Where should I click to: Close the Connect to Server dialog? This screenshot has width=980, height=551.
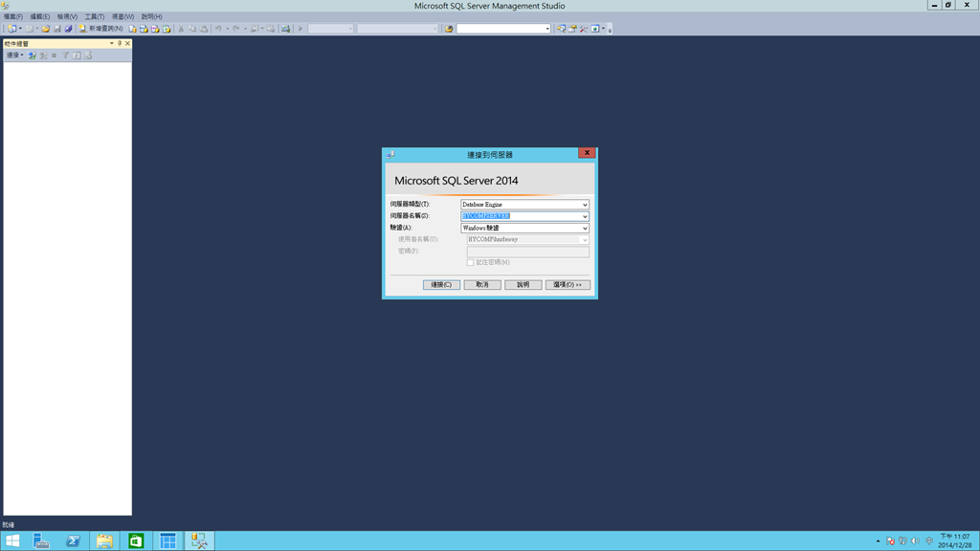coord(587,153)
